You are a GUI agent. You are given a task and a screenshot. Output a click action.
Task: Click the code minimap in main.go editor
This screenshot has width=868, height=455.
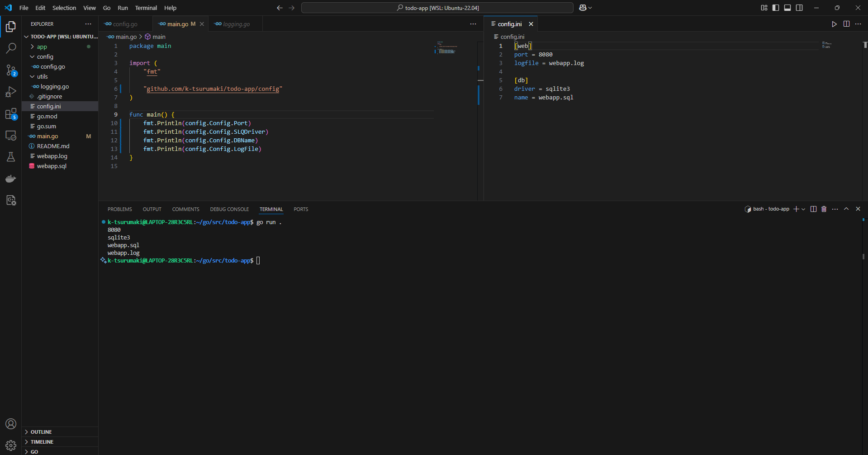point(446,48)
